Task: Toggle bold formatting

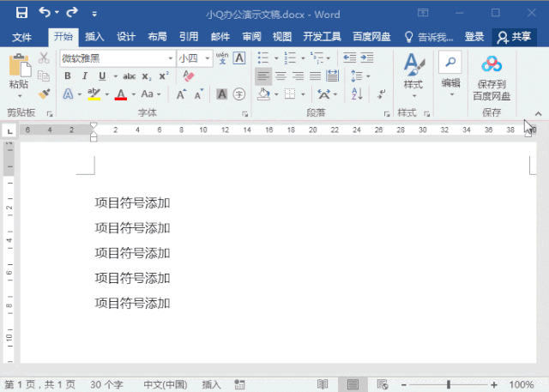Action: click(68, 76)
